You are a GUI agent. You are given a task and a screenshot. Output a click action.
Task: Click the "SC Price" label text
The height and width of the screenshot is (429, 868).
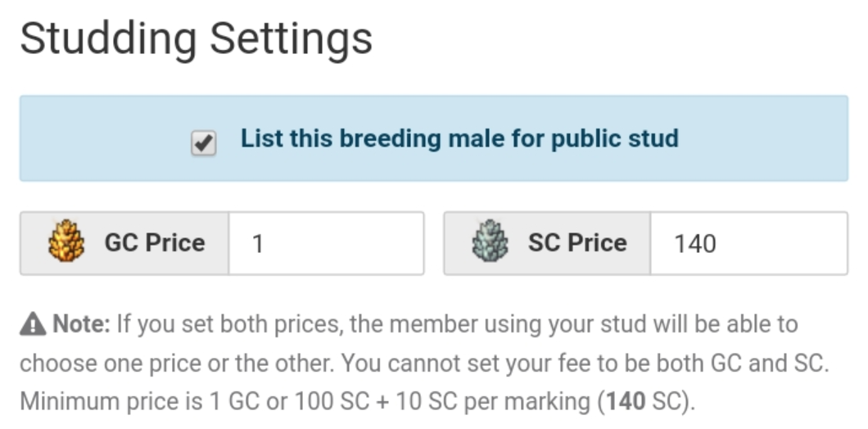tap(576, 243)
